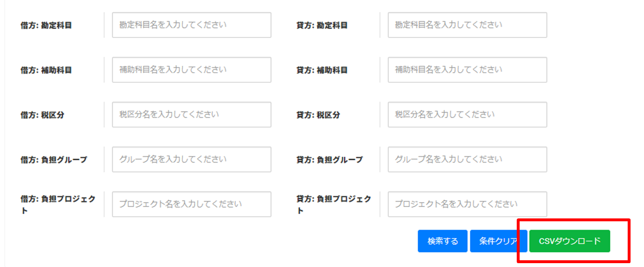Click the 借方 負担プロジェクト input field

click(x=191, y=204)
